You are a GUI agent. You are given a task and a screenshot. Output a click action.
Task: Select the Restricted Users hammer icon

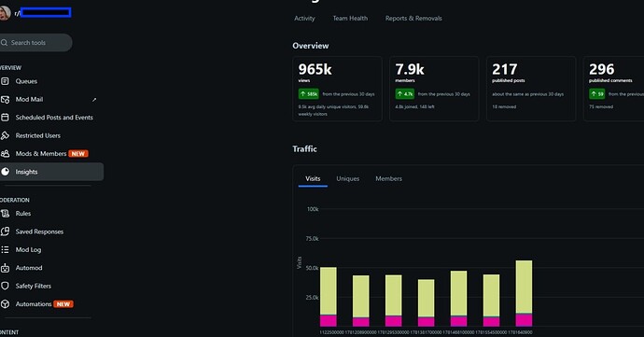pos(5,135)
